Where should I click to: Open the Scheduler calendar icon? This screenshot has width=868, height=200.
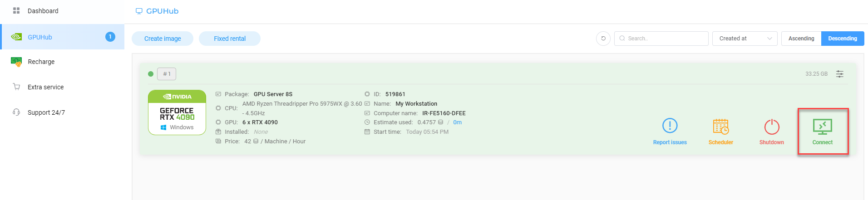pos(720,127)
